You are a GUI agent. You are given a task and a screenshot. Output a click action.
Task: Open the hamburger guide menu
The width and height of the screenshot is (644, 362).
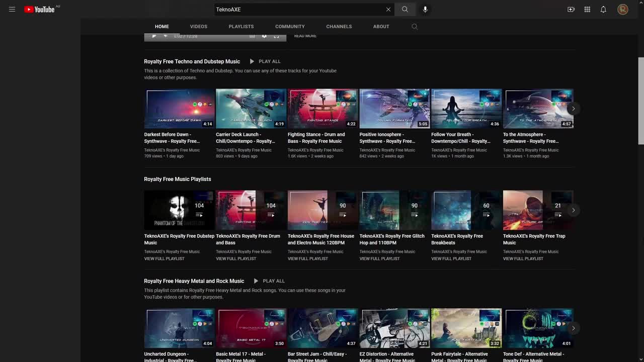coord(12,9)
